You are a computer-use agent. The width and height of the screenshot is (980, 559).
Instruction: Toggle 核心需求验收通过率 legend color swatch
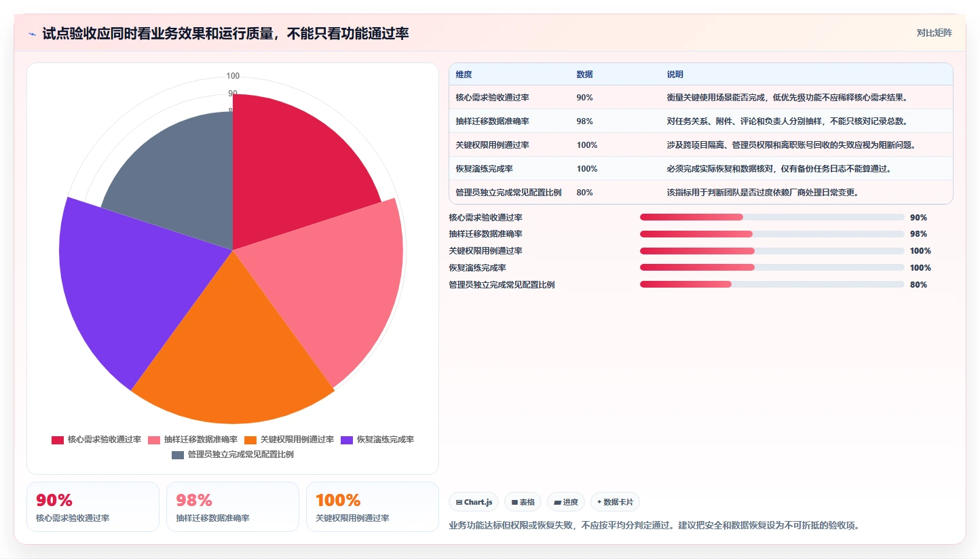[x=58, y=440]
